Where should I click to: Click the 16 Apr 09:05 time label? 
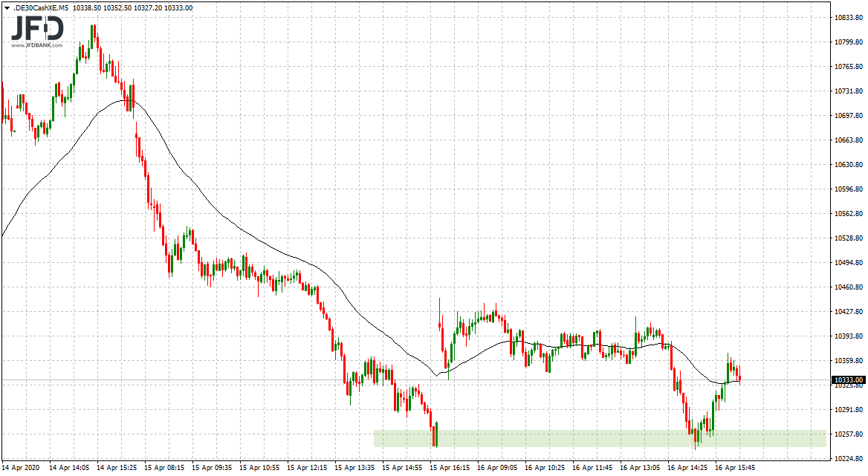(497, 468)
